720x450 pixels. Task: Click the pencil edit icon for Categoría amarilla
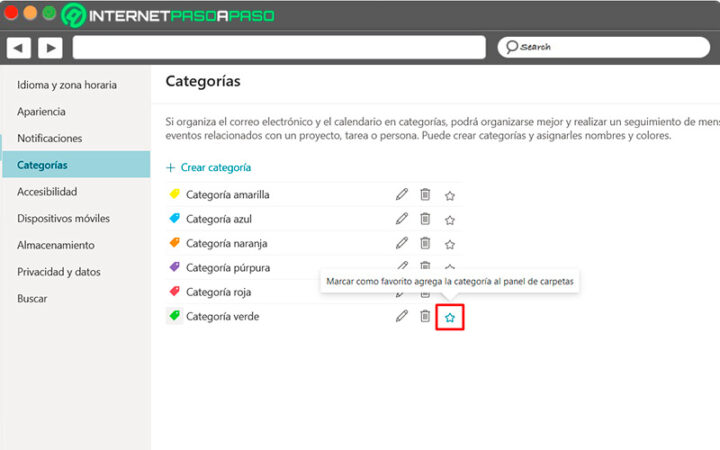tap(402, 194)
